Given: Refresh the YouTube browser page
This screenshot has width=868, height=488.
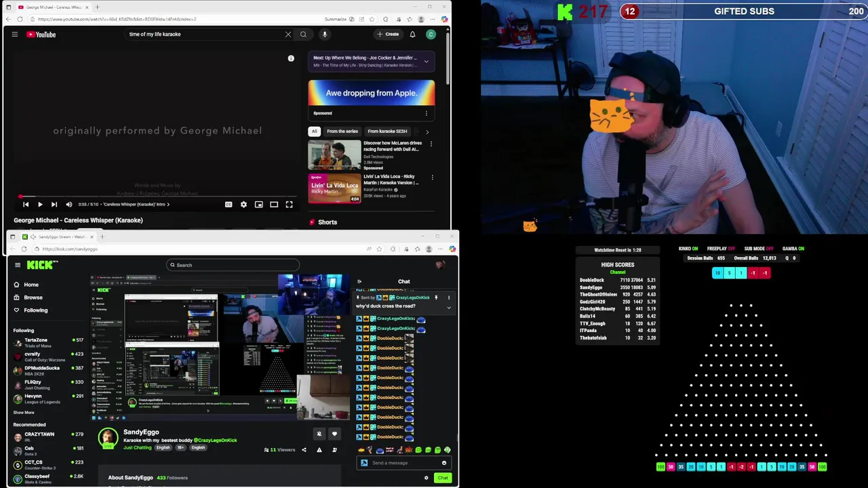Looking at the screenshot, I should pyautogui.click(x=20, y=19).
